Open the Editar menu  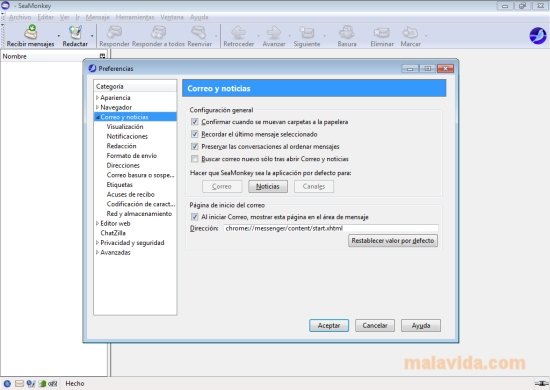pyautogui.click(x=46, y=17)
